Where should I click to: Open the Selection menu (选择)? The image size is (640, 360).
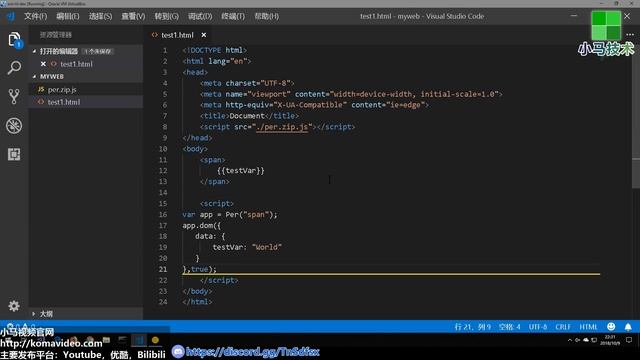point(100,16)
